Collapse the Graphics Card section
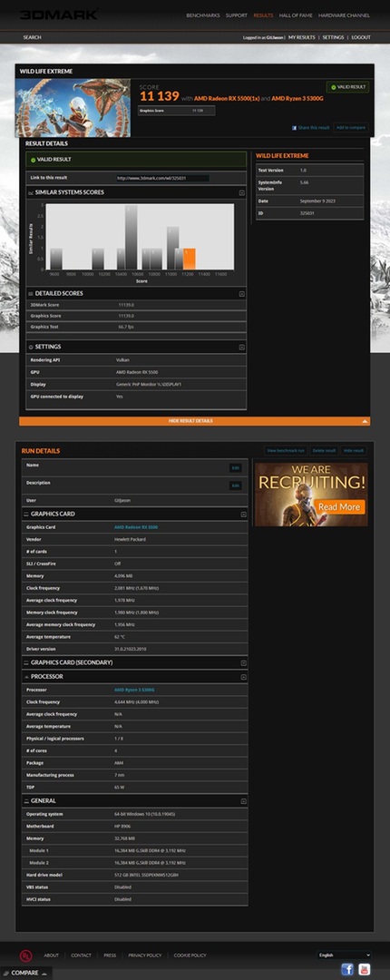390x980 pixels. pos(243,514)
